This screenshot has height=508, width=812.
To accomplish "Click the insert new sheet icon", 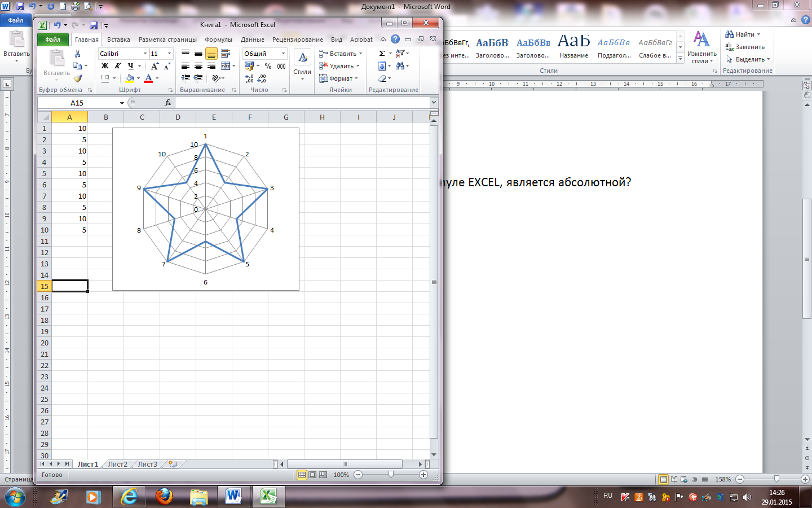I will 173,464.
